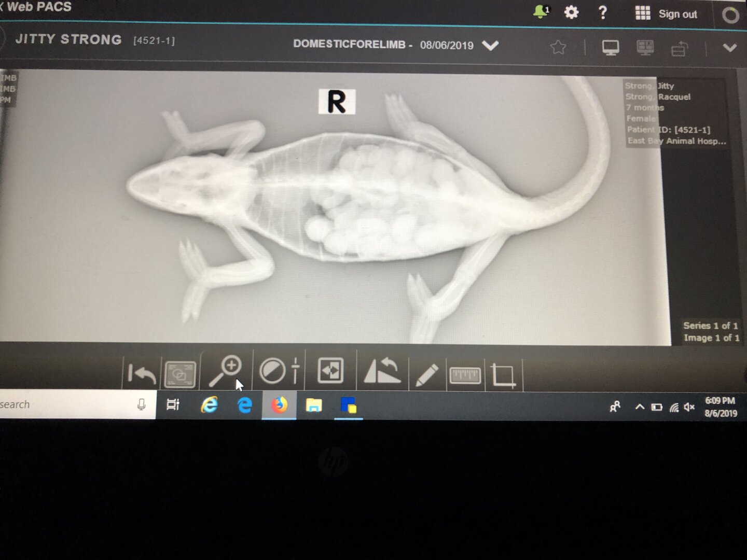Activate the crop tool
Screen dimensions: 747x560
tap(503, 375)
